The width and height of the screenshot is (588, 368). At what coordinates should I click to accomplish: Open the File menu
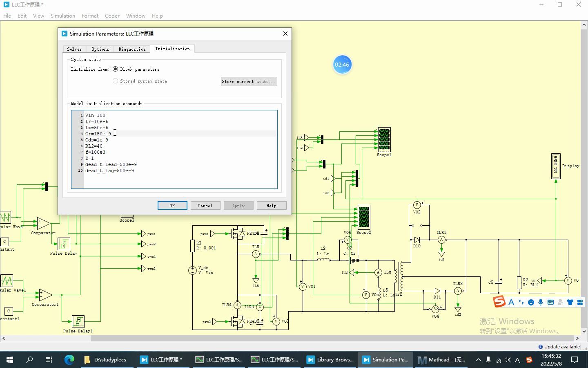pos(7,16)
